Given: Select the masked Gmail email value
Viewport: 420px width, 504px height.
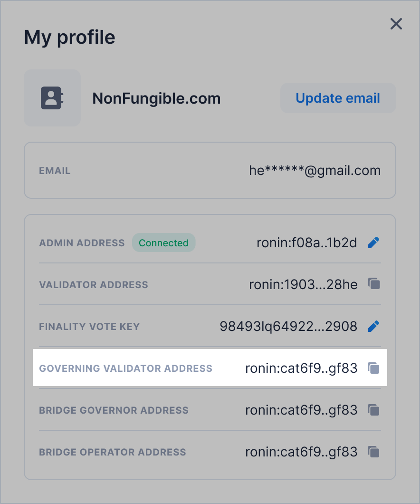Looking at the screenshot, I should pyautogui.click(x=315, y=170).
